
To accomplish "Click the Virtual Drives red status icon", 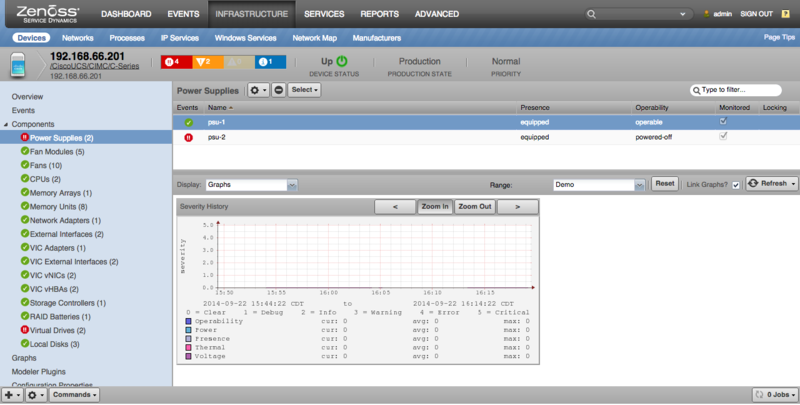I will pos(24,330).
